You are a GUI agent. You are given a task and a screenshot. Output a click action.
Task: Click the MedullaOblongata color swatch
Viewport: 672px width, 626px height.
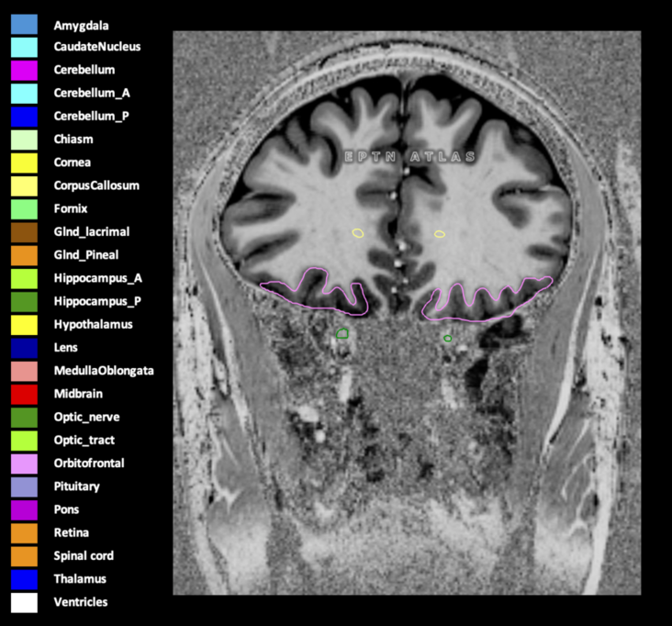(24, 371)
